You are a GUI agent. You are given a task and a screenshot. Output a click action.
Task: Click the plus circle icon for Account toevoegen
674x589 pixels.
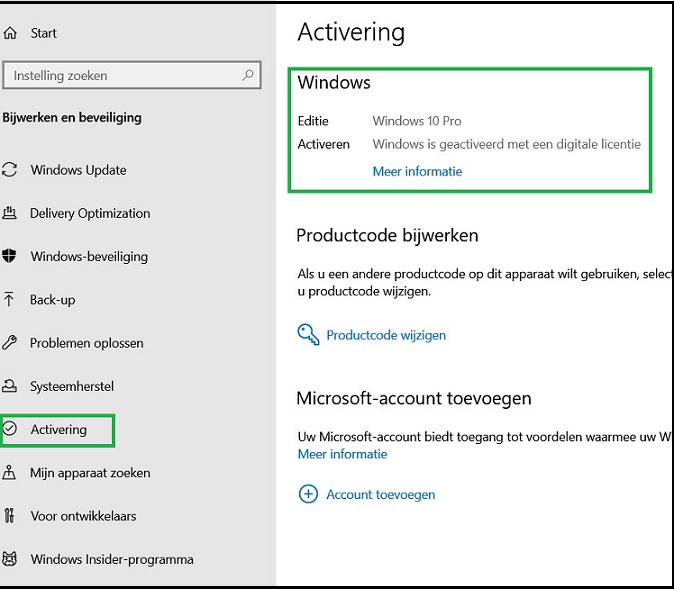point(308,494)
